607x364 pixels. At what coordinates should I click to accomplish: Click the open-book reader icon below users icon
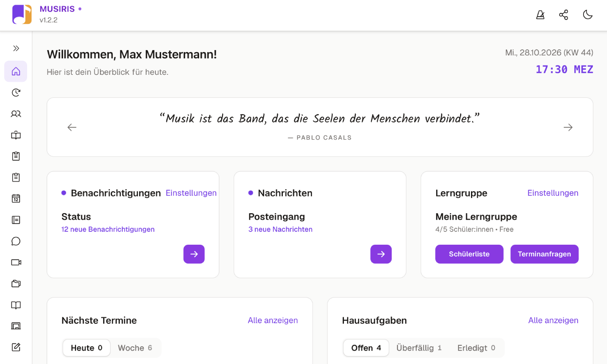(16, 135)
